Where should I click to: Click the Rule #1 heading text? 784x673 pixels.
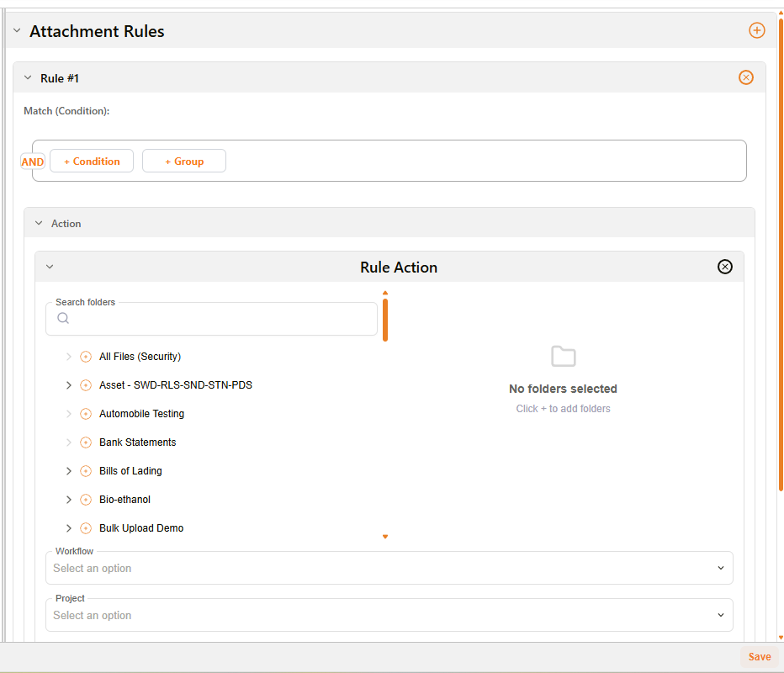pyautogui.click(x=60, y=78)
